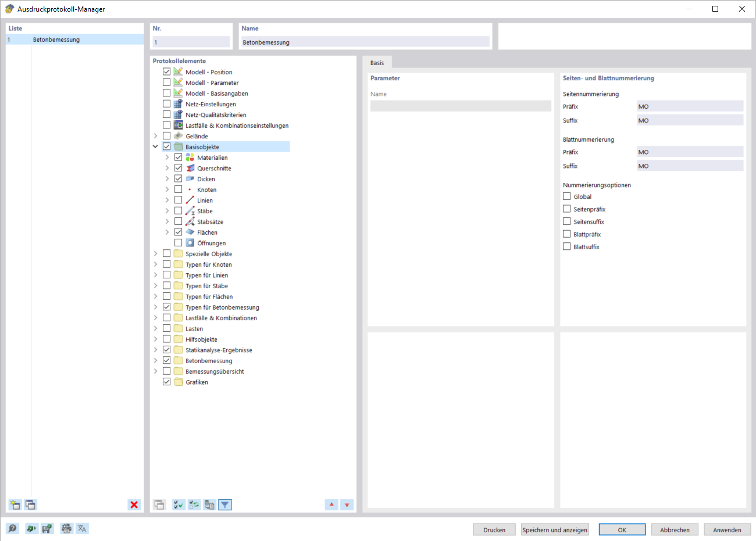The width and height of the screenshot is (756, 541).
Task: Click the Drucken button
Action: (494, 529)
